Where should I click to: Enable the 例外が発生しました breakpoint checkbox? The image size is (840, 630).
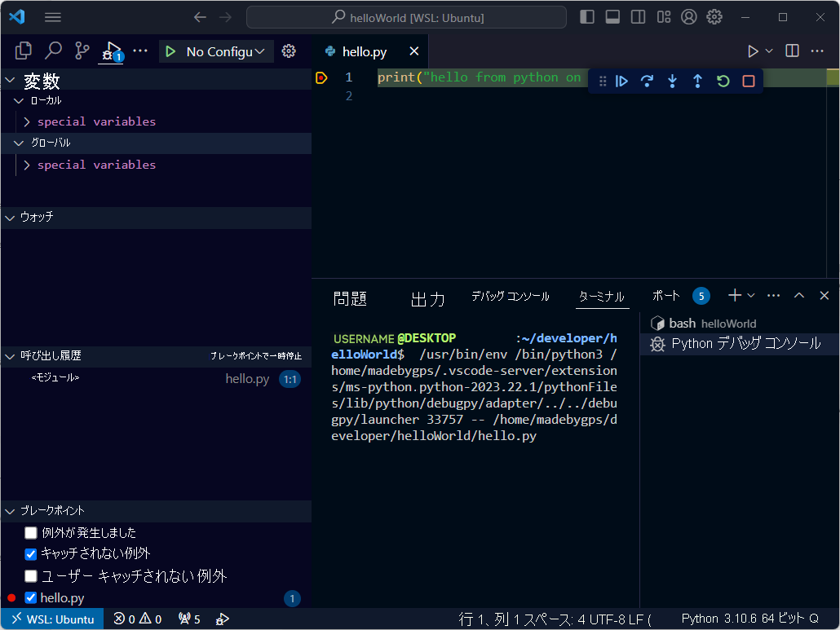tap(30, 533)
